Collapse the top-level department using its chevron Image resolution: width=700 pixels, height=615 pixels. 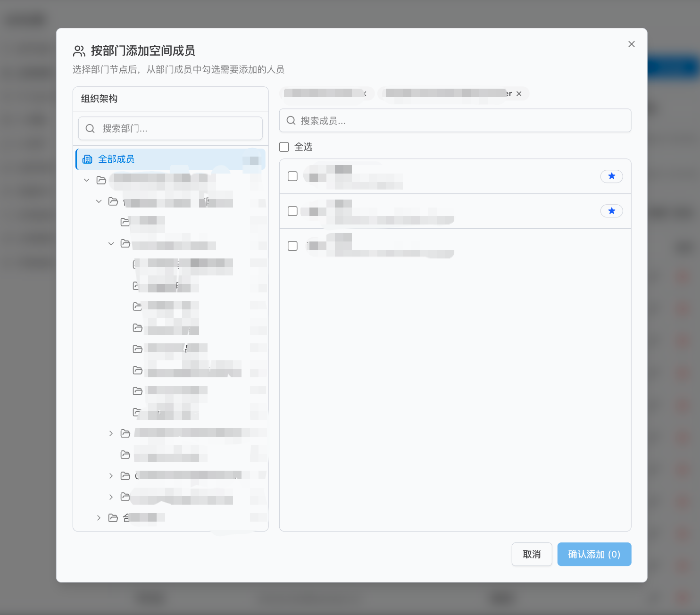pos(86,180)
